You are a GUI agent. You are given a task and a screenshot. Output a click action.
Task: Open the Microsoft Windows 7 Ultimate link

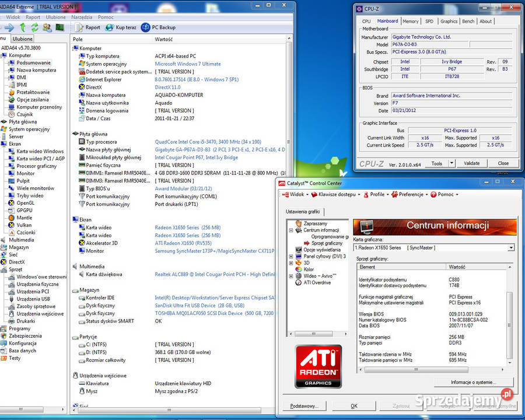(187, 64)
